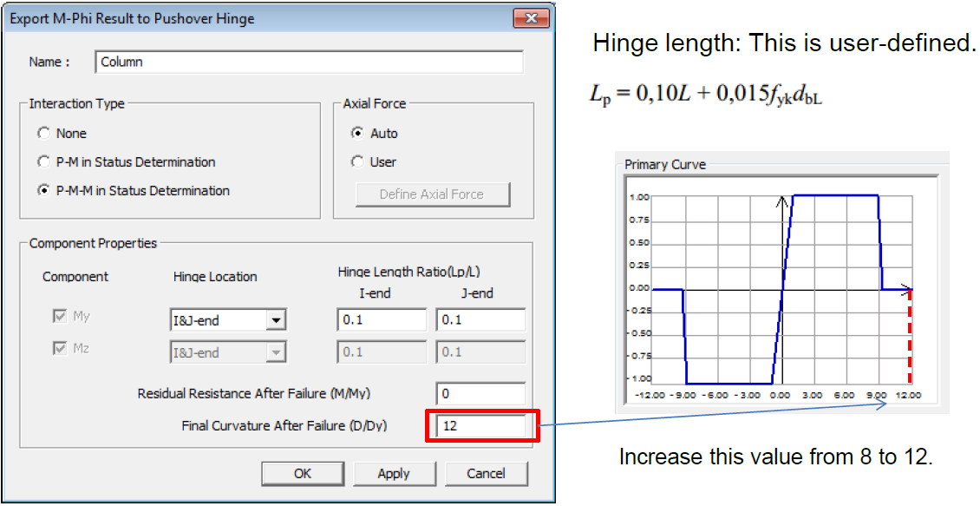Choose P-M in Status Determination option
Image resolution: width=980 pixels, height=506 pixels.
click(x=44, y=162)
